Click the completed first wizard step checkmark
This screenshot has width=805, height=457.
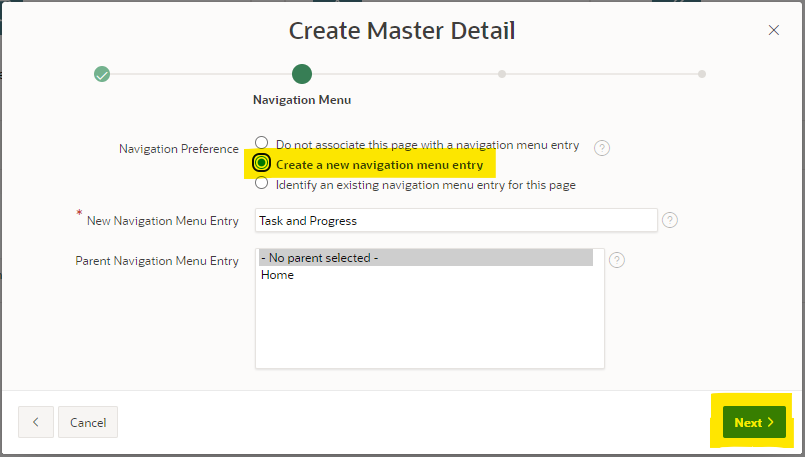point(101,74)
